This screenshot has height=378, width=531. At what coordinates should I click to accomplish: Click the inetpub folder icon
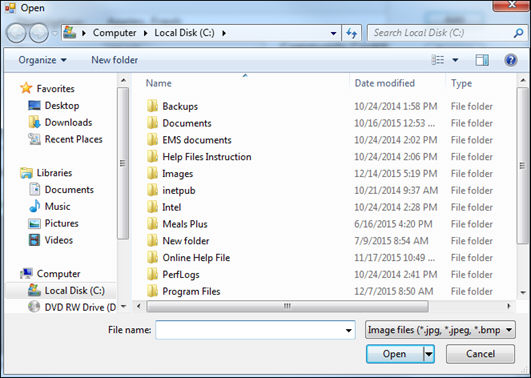[x=152, y=190]
